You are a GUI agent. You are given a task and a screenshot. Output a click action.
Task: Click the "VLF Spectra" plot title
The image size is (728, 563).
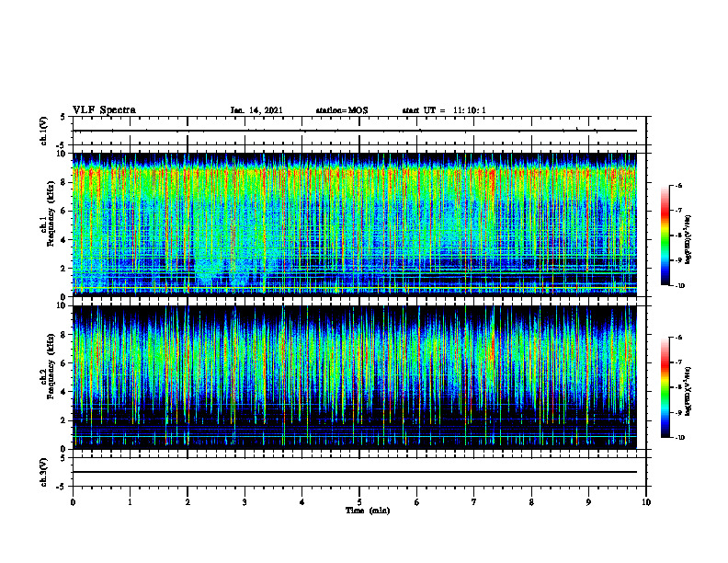coord(104,110)
